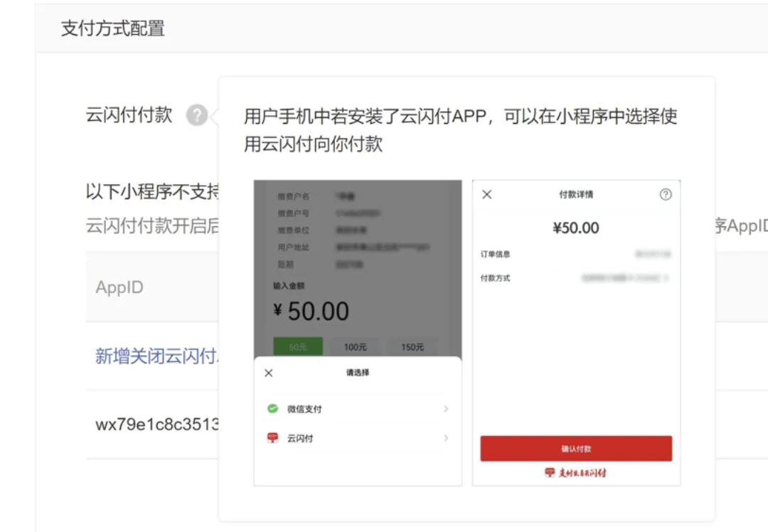The height and width of the screenshot is (532, 768).
Task: Select the WeChat Pay green icon
Action: click(271, 408)
